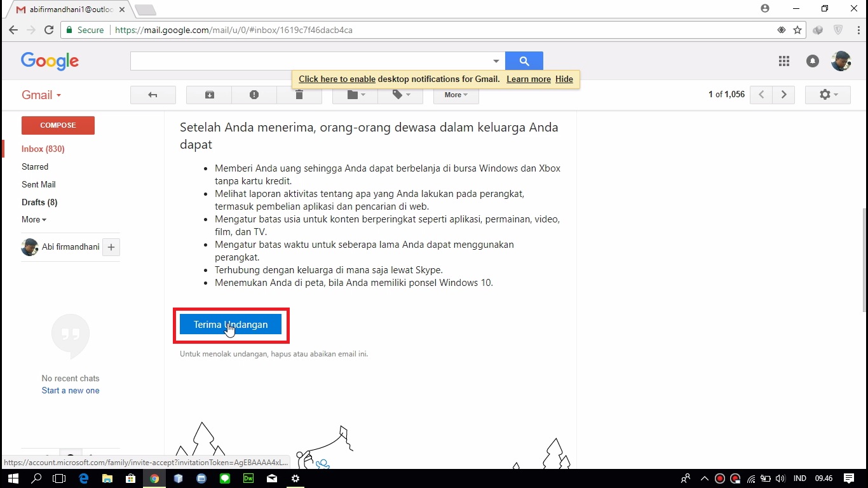The width and height of the screenshot is (868, 488).
Task: Open Windows Settings gear in taskbar
Action: click(x=295, y=478)
